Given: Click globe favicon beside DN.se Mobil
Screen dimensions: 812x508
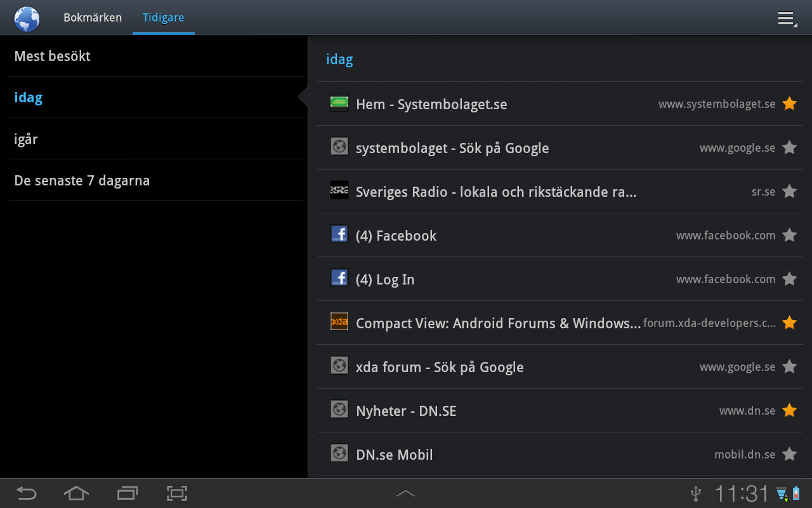Looking at the screenshot, I should (339, 453).
